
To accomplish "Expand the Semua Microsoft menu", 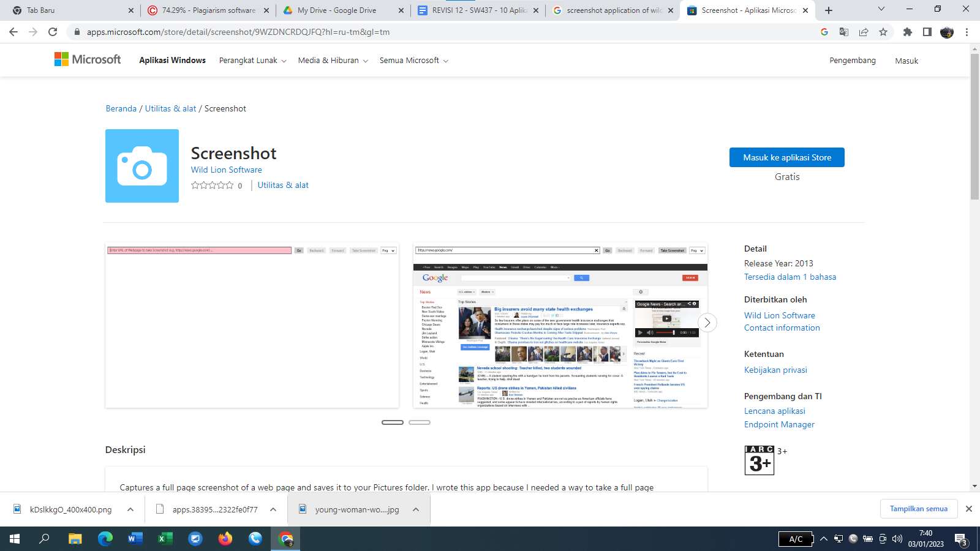I will (x=414, y=61).
